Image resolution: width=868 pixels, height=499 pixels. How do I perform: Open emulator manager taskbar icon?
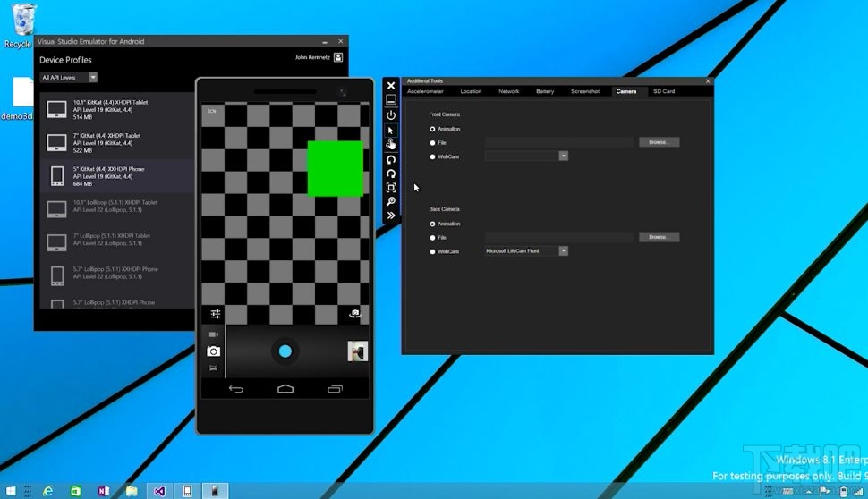click(x=187, y=491)
